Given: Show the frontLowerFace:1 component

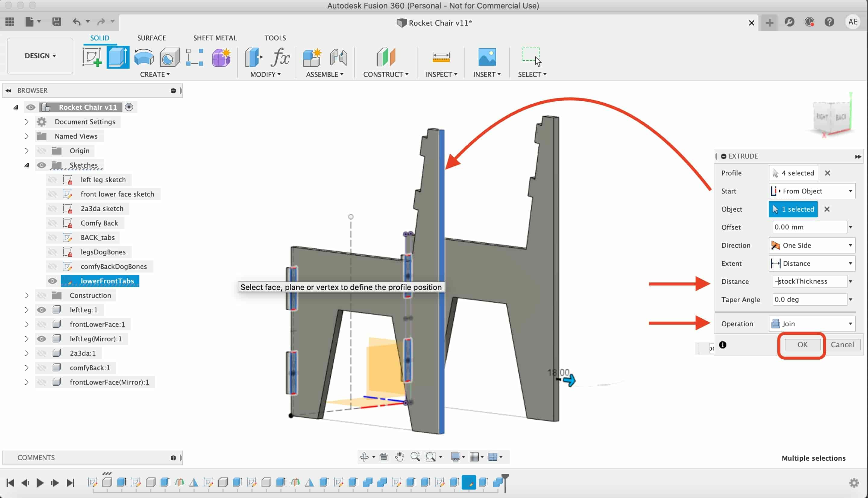Looking at the screenshot, I should [x=41, y=324].
